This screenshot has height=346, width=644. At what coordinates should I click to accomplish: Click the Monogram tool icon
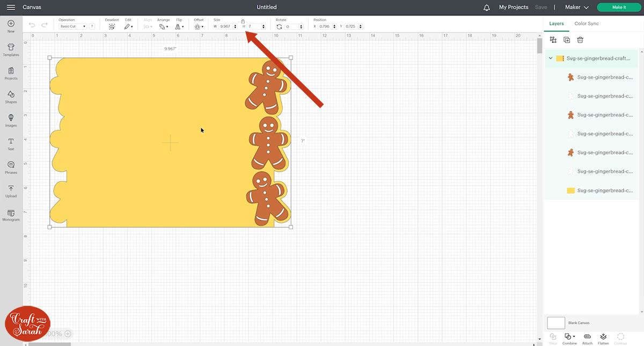point(11,215)
